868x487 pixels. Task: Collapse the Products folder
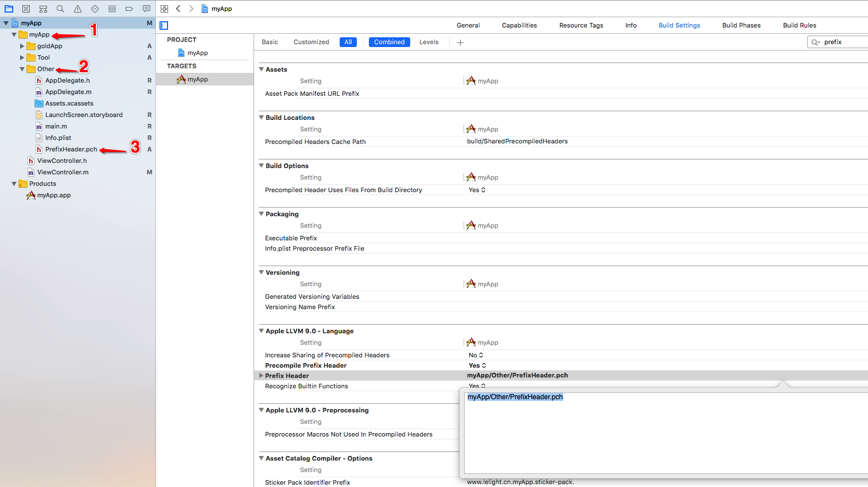point(14,184)
